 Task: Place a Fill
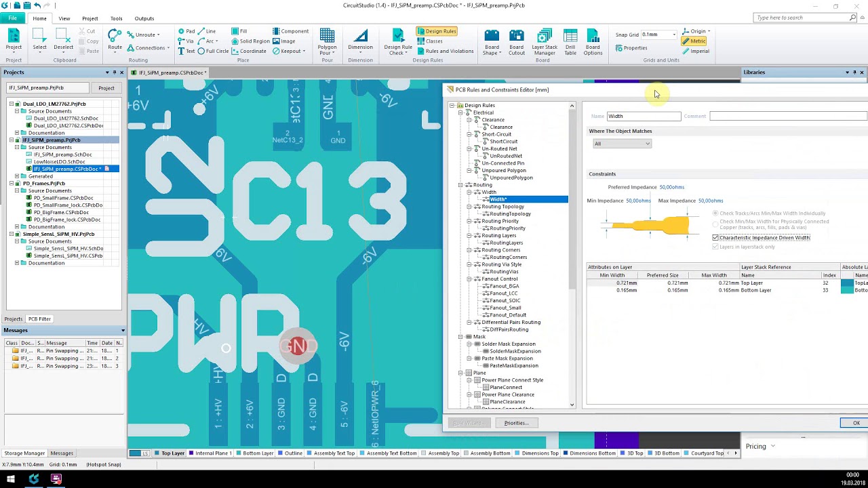pos(239,31)
